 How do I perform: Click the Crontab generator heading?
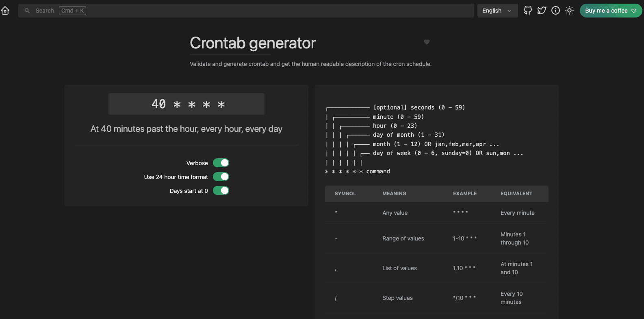click(x=253, y=43)
